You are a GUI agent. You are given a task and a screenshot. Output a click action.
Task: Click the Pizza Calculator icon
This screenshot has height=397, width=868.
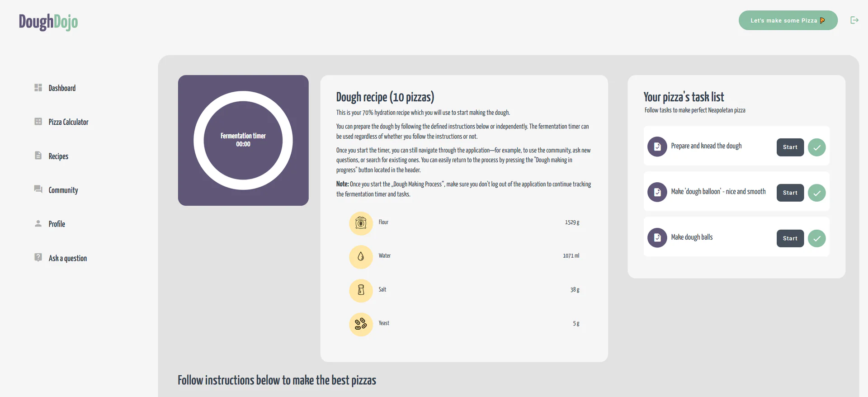click(x=38, y=121)
